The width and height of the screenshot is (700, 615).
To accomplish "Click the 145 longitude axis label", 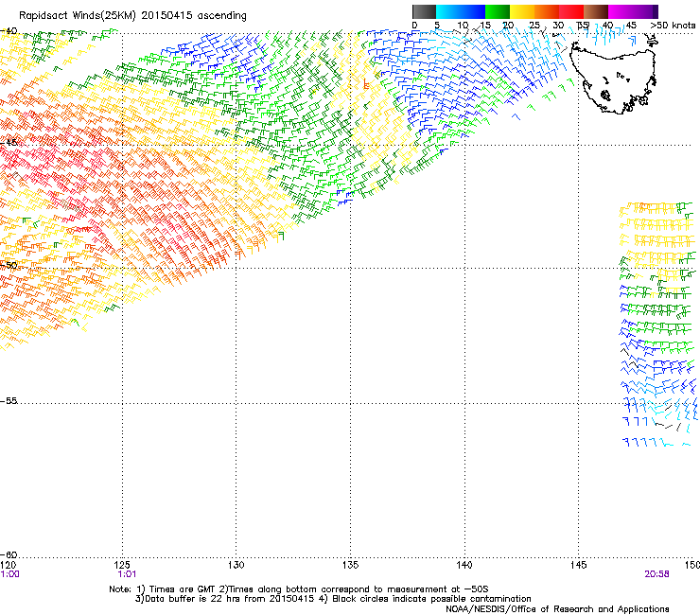I will [x=578, y=565].
